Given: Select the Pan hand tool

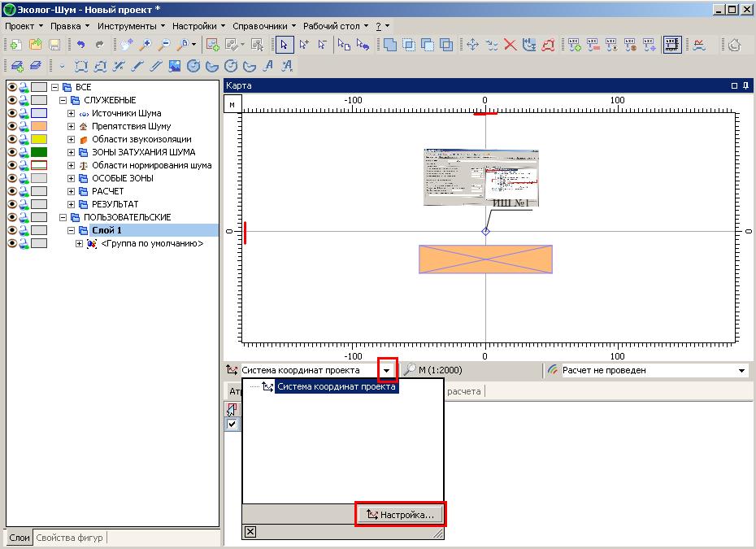Looking at the screenshot, I should tap(126, 45).
